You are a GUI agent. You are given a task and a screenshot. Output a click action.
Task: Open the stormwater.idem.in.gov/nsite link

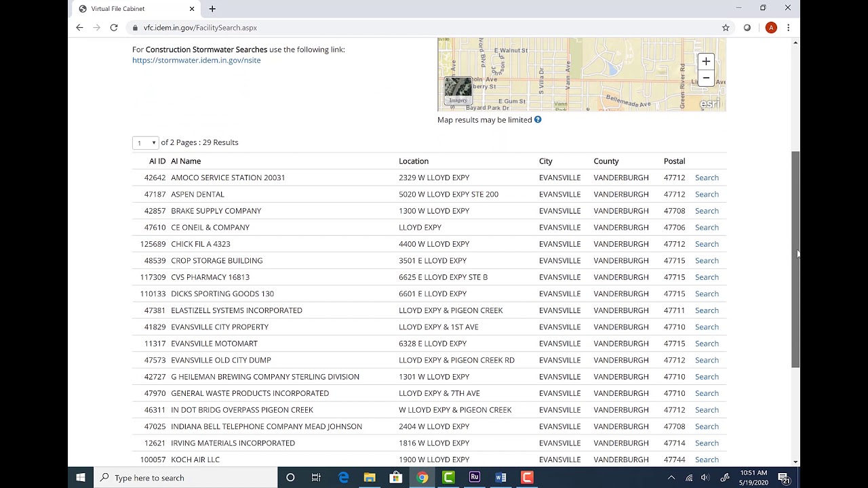click(x=196, y=60)
